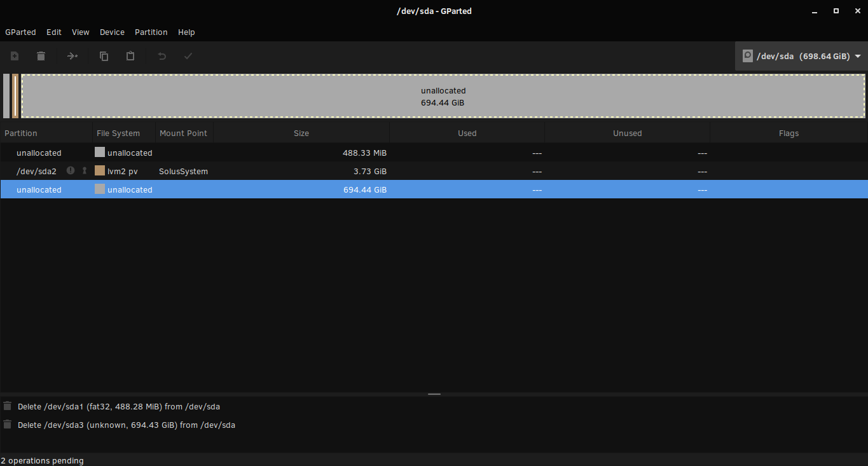Click the lock icon on /dev/sda2
The width and height of the screenshot is (868, 466).
(x=84, y=171)
